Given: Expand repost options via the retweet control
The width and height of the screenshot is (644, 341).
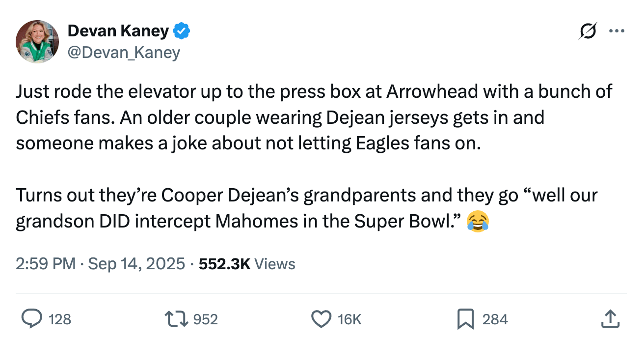Looking at the screenshot, I should [x=176, y=319].
